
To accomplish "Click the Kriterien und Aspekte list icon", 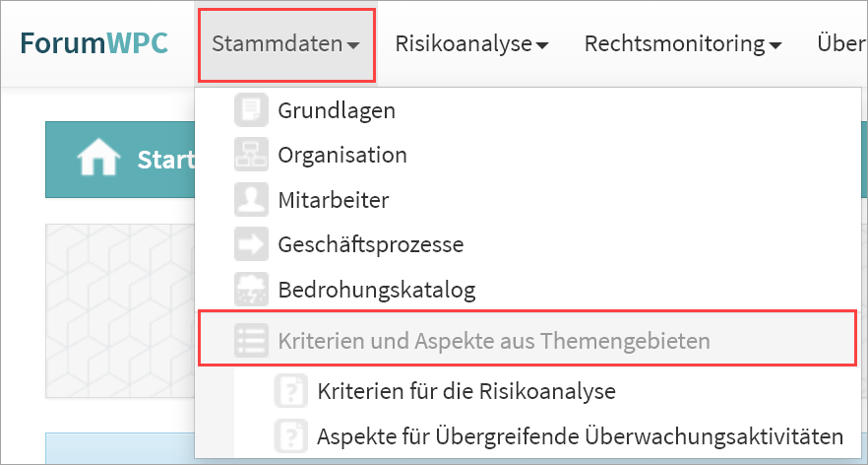I will [x=251, y=341].
